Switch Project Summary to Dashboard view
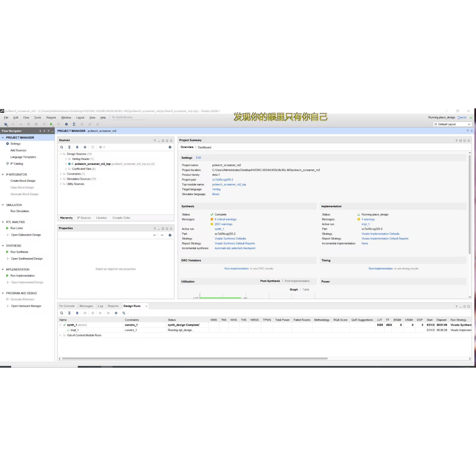Image resolution: width=476 pixels, height=476 pixels. [205, 148]
